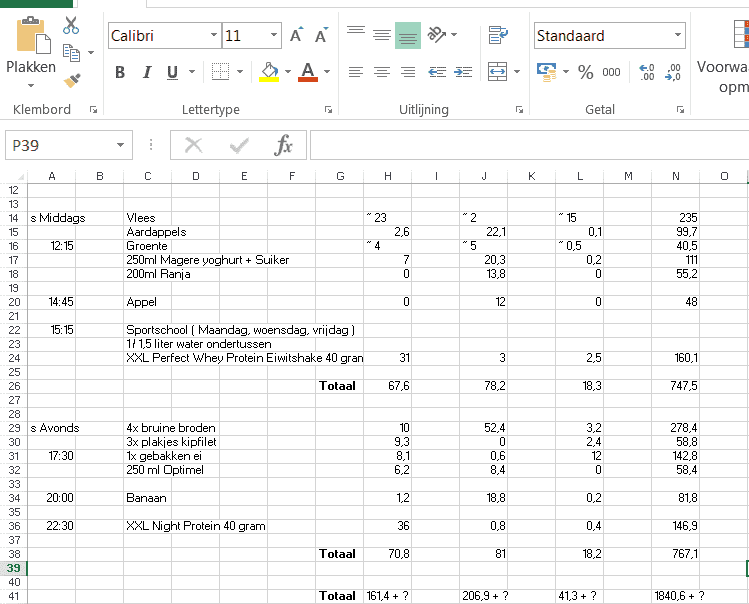
Task: Apply percent style formatting
Action: (x=586, y=72)
